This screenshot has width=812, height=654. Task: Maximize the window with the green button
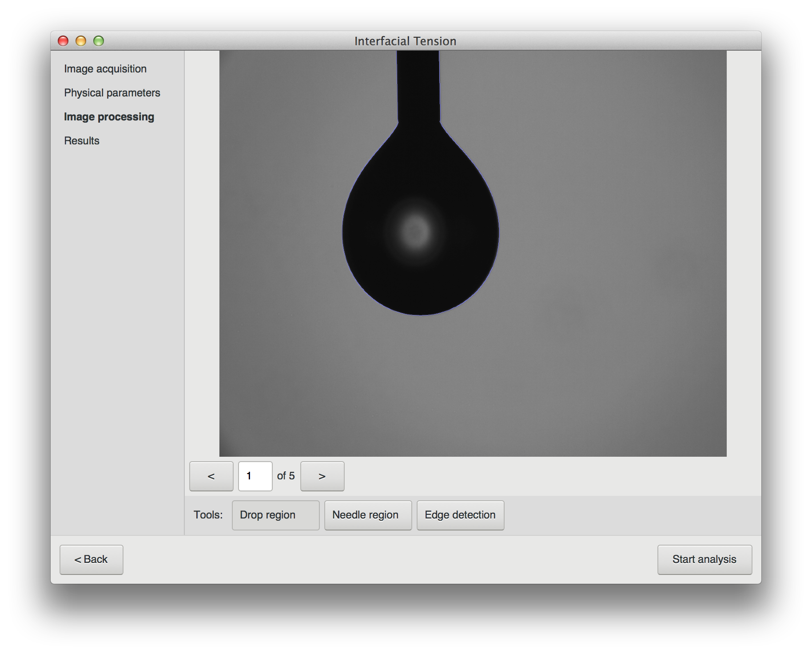tap(99, 41)
